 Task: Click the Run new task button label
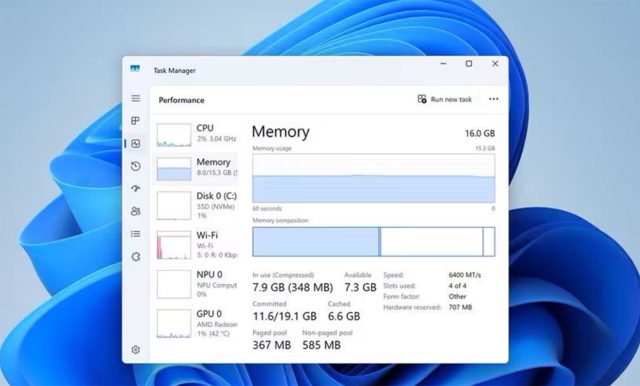pos(451,99)
